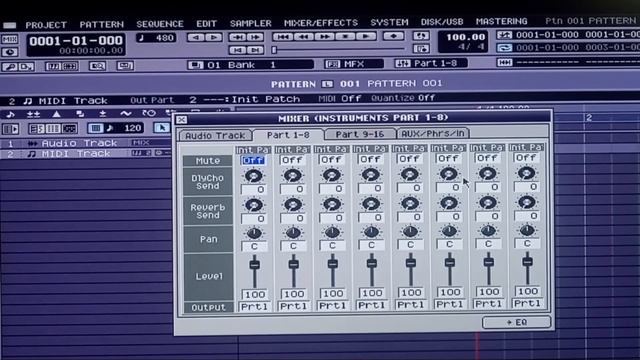Screen dimensions: 640x360
Task: Open the 01 Bank 1 selector
Action: tap(250, 64)
